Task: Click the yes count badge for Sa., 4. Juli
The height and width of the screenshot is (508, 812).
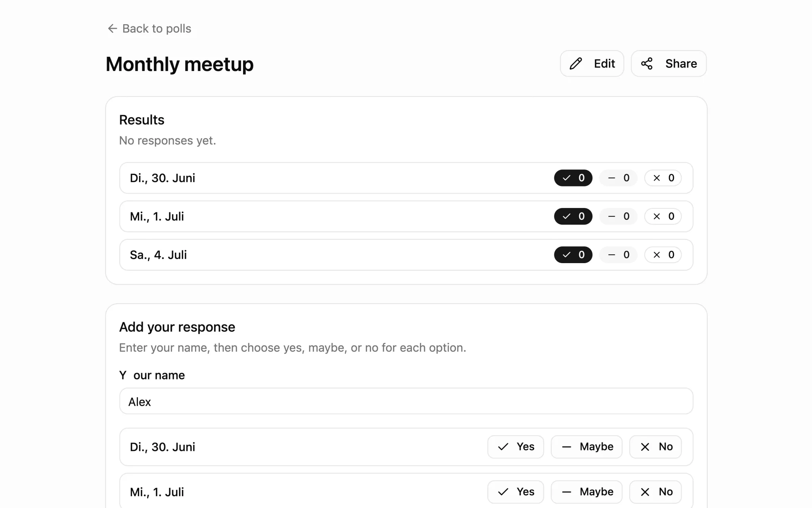Action: [573, 255]
